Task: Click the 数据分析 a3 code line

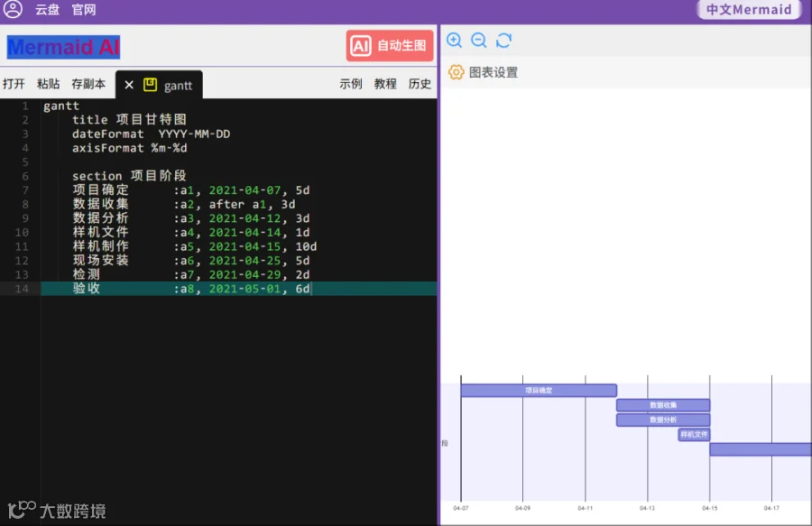Action: click(190, 218)
